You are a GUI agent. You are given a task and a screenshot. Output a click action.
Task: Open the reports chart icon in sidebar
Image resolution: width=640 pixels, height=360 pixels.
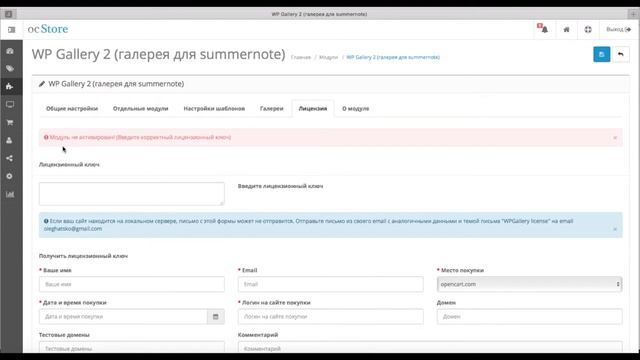[10, 194]
